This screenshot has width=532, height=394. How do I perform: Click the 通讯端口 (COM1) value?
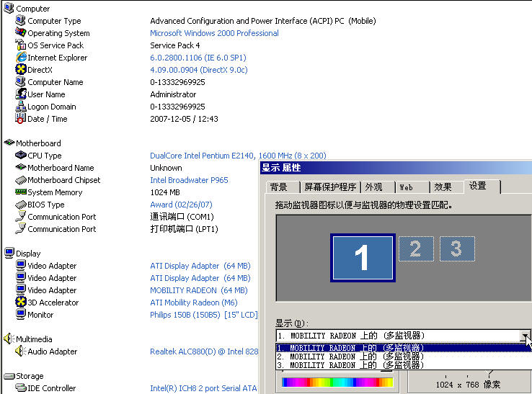pyautogui.click(x=182, y=217)
